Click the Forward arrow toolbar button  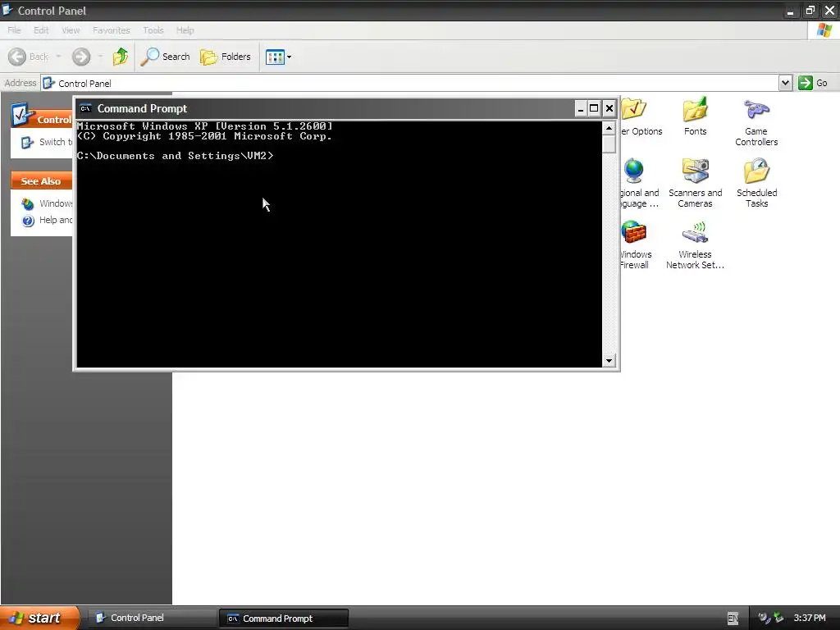click(x=81, y=57)
